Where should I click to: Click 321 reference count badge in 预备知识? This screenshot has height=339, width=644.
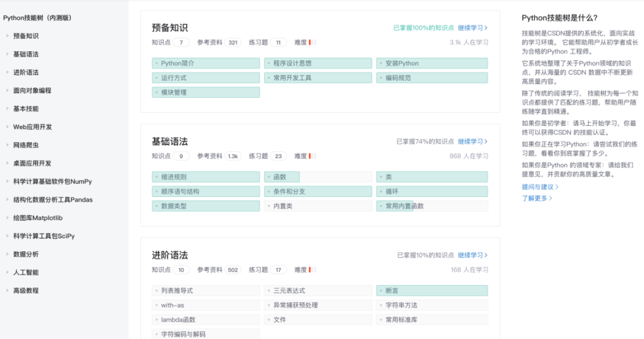[233, 42]
